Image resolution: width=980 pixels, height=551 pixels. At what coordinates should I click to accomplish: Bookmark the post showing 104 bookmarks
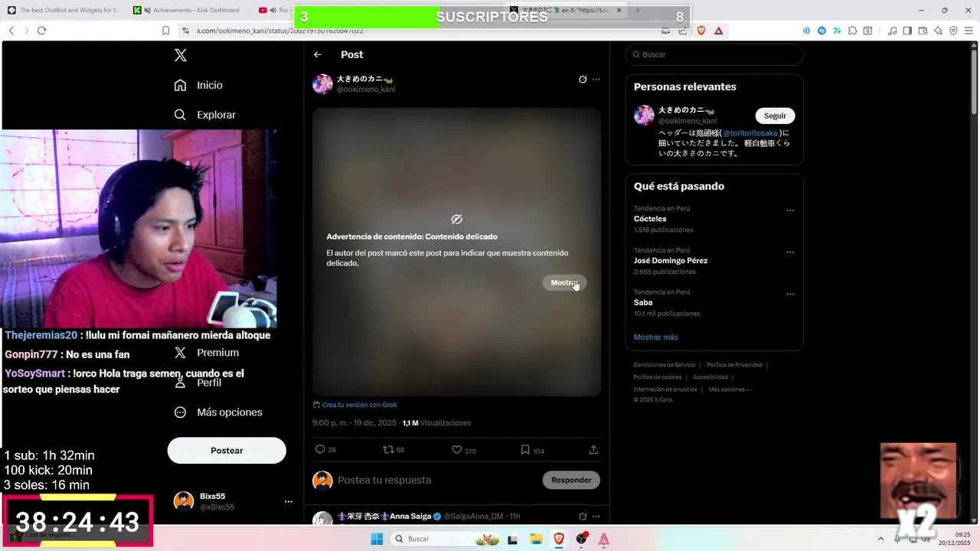click(525, 450)
